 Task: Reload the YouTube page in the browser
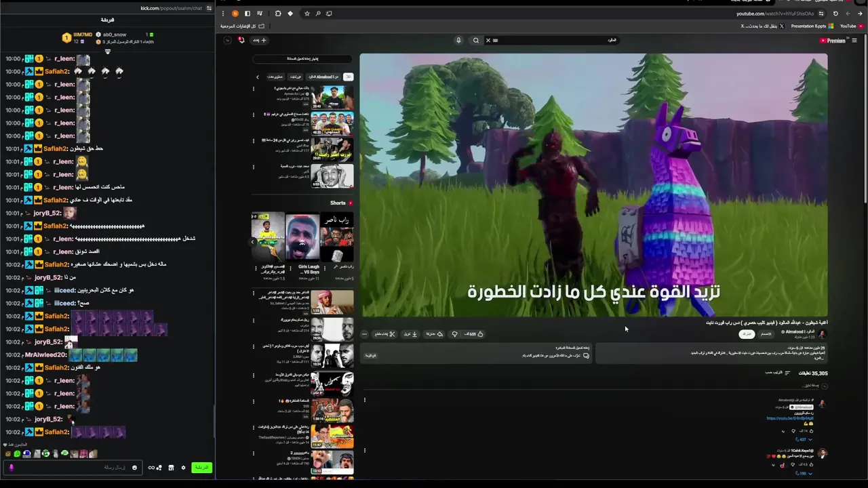pyautogui.click(x=835, y=14)
